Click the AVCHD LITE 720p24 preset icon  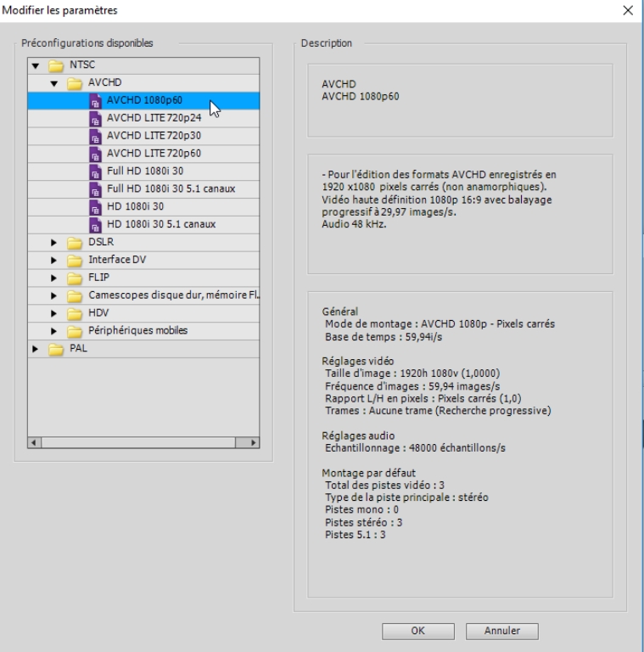96,119
